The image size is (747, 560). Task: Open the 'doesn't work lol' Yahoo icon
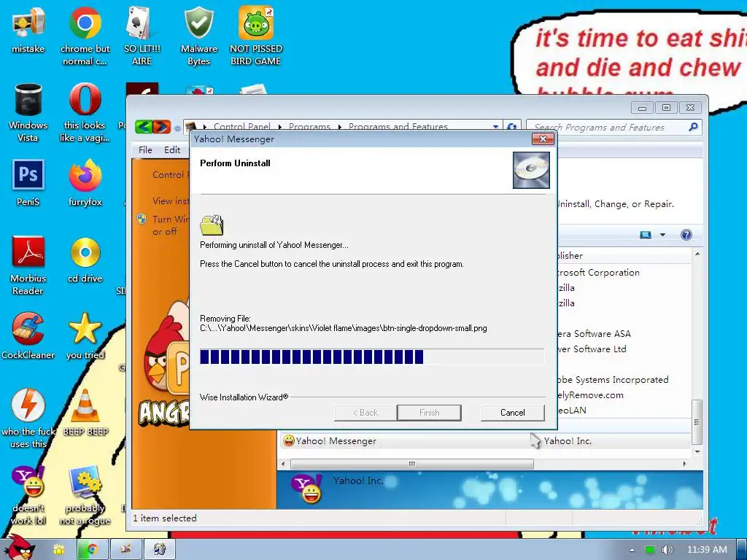[x=28, y=495]
